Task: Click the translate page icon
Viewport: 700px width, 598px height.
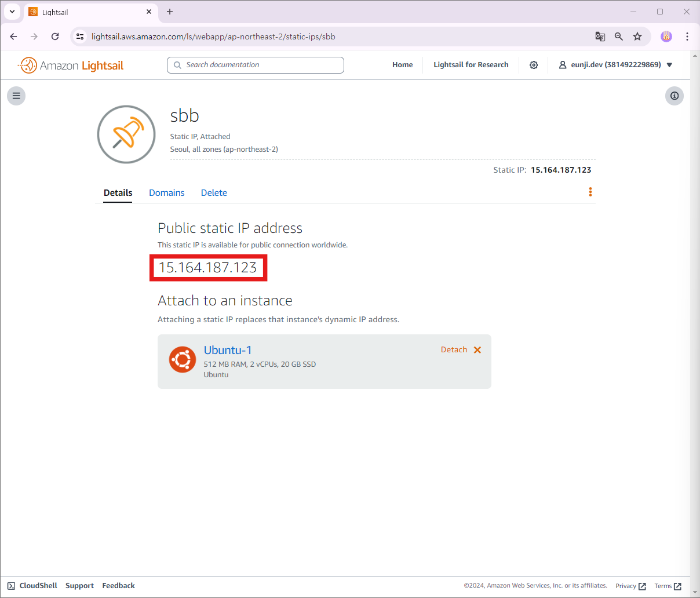Action: coord(600,37)
